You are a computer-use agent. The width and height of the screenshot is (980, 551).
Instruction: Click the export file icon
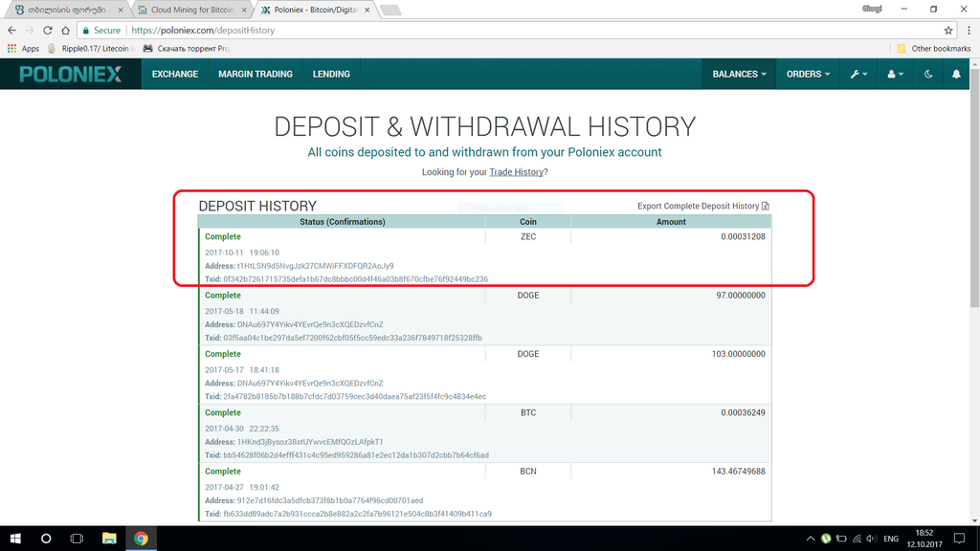click(766, 206)
